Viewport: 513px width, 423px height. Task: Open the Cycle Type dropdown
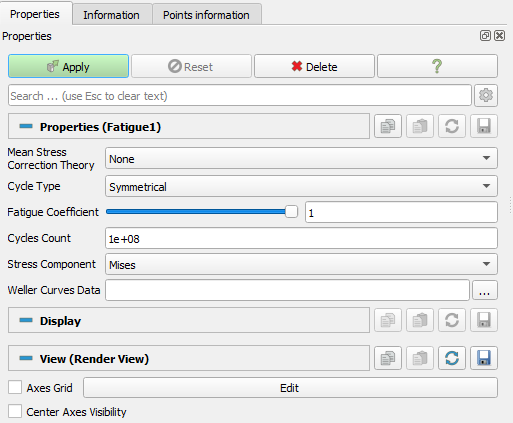[301, 186]
